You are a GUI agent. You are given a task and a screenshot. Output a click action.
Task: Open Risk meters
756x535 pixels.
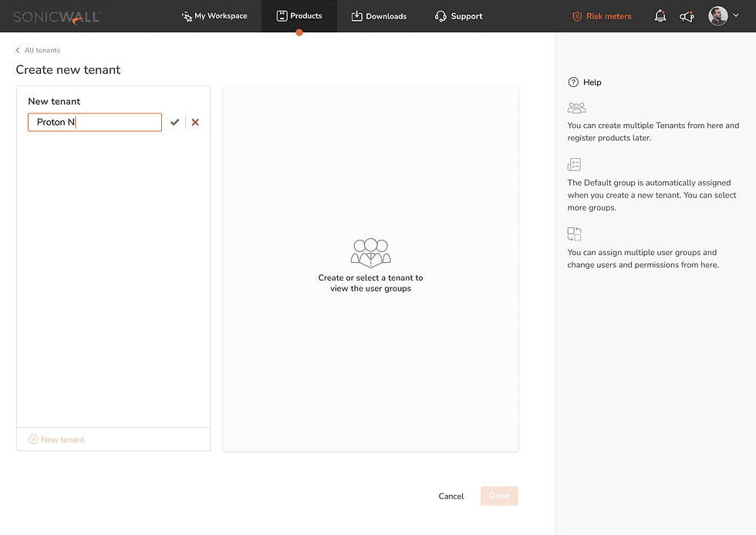(602, 16)
